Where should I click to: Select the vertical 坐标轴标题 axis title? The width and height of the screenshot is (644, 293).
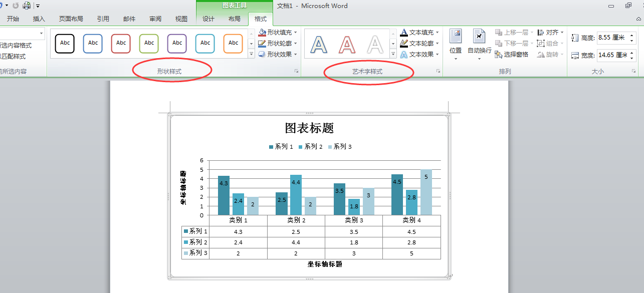183,187
